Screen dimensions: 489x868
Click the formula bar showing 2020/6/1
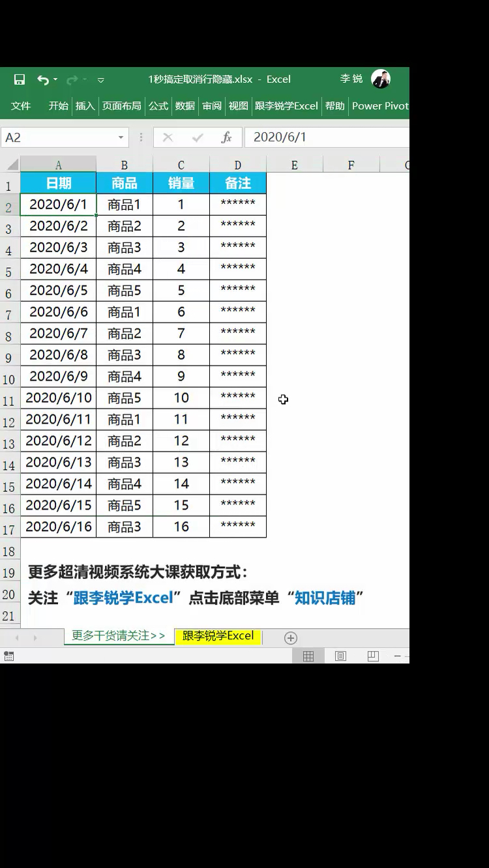click(x=327, y=137)
